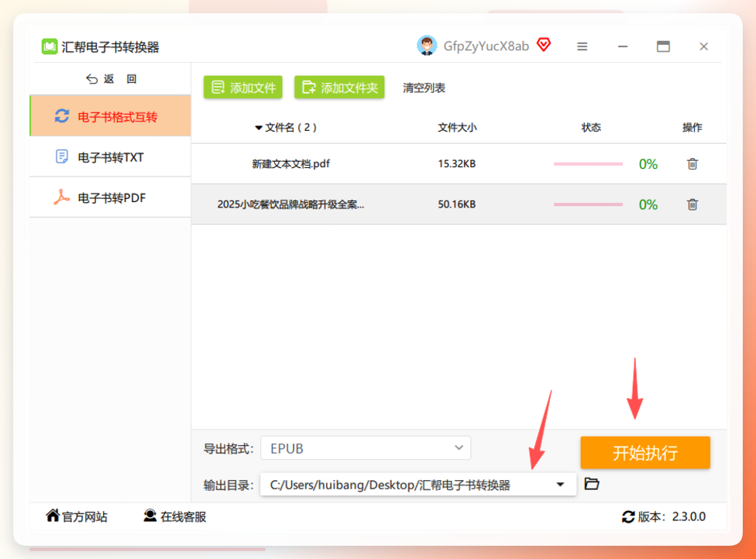Click the home icon beside 官方网站

53,516
